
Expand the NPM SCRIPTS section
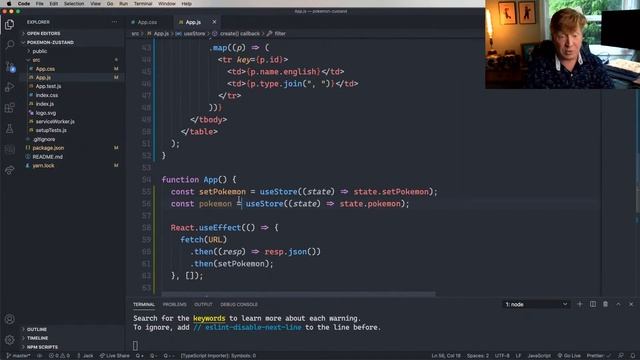pos(42,347)
